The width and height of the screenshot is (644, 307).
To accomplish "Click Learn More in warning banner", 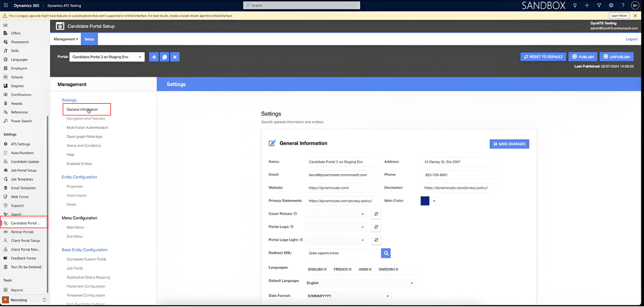I will [x=619, y=16].
